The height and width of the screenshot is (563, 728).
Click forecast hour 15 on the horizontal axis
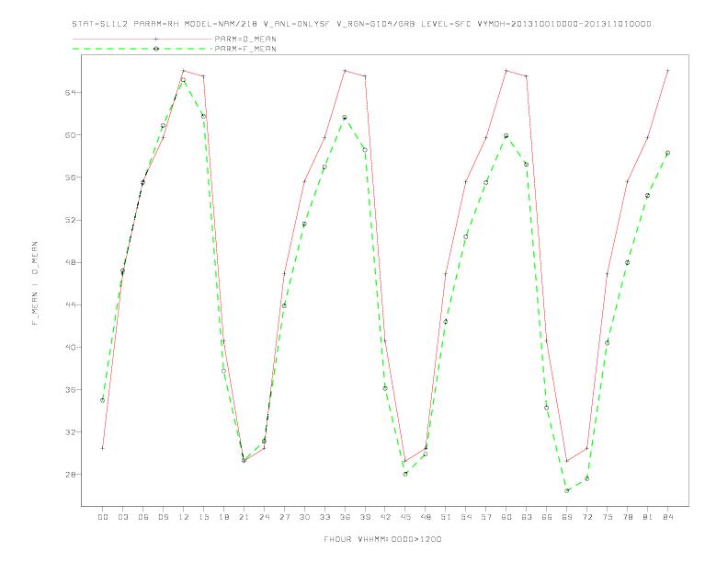click(203, 517)
